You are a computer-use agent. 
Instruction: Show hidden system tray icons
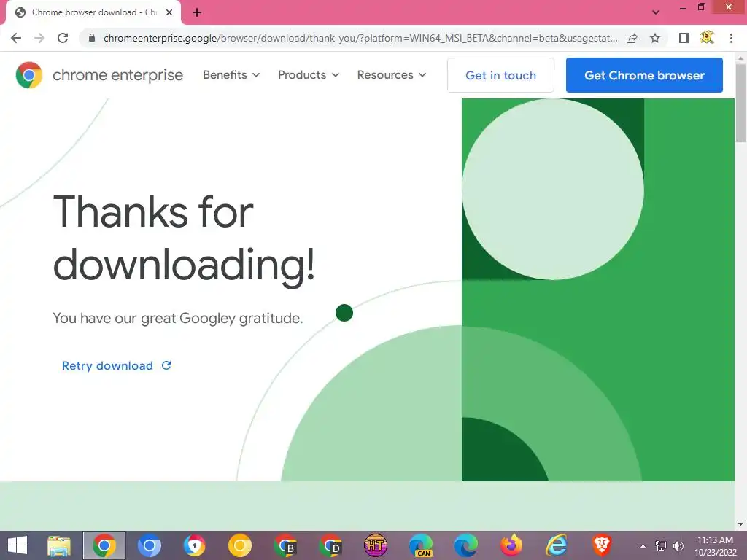(643, 546)
